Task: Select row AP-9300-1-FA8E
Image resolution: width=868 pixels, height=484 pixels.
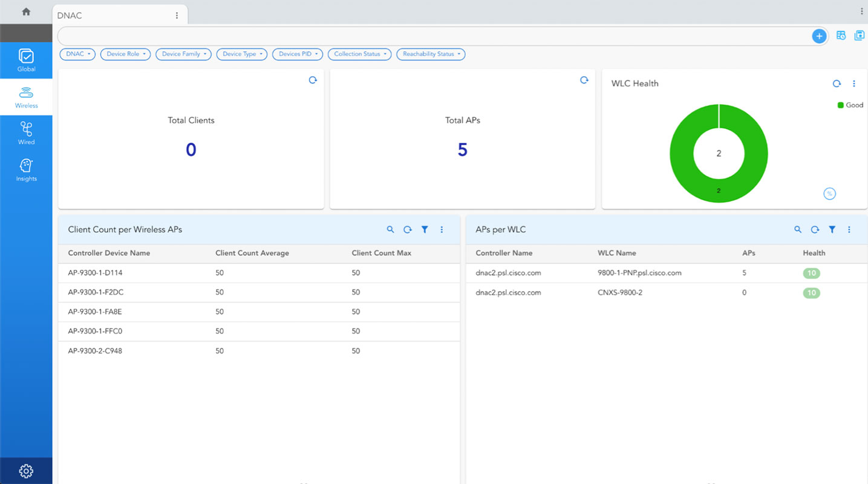Action: pos(259,312)
